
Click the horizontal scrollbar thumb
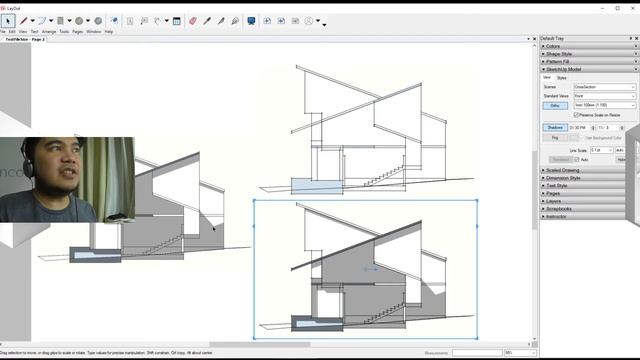(x=260, y=344)
